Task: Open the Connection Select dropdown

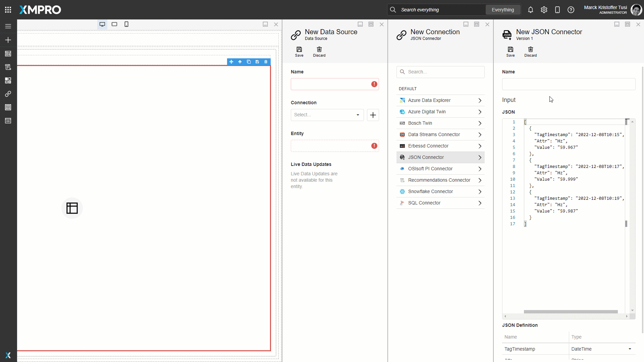Action: [x=327, y=115]
